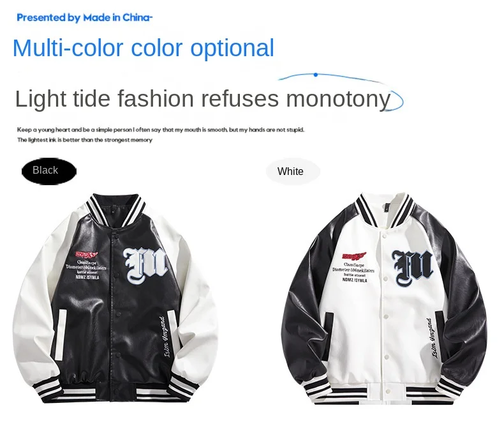
Task: Click the blue dot on curved line
Action: tap(316, 75)
